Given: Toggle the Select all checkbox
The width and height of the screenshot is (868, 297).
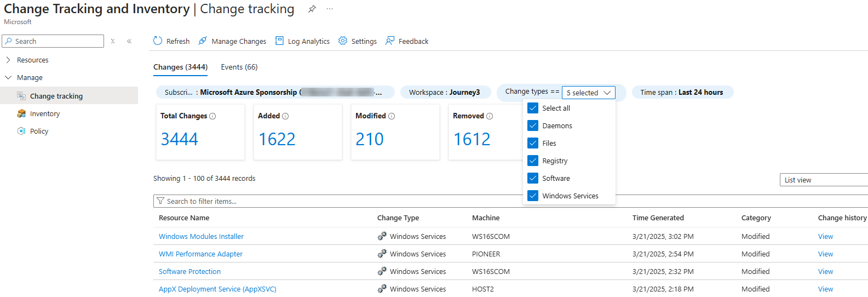Looking at the screenshot, I should point(533,108).
